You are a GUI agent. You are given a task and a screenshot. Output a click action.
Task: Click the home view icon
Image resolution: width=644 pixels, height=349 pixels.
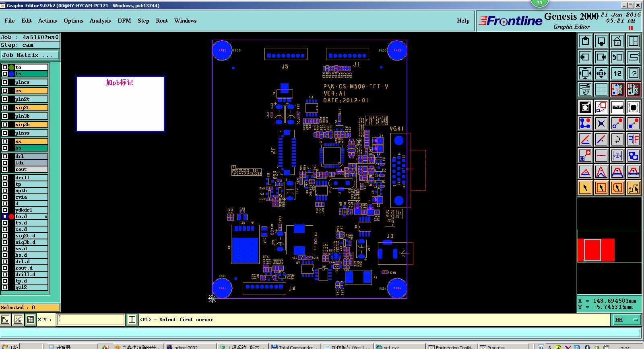[617, 41]
